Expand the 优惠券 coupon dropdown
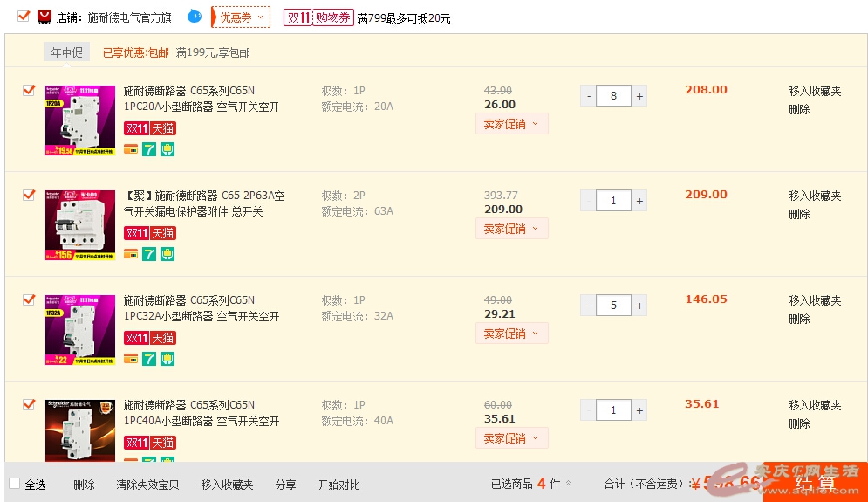Image resolution: width=868 pixels, height=502 pixels. coord(240,17)
